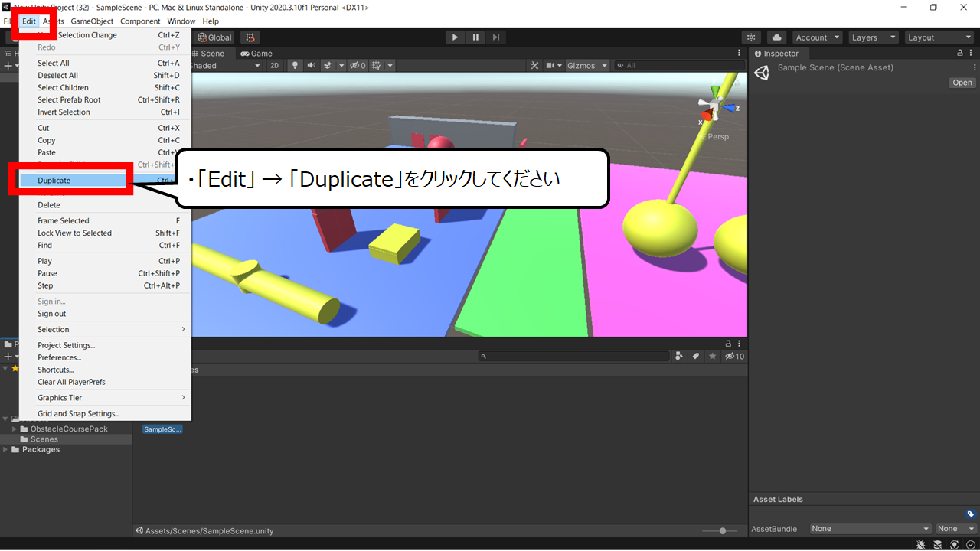Open Preferences from Edit menu
The width and height of the screenshot is (980, 551).
pyautogui.click(x=105, y=358)
